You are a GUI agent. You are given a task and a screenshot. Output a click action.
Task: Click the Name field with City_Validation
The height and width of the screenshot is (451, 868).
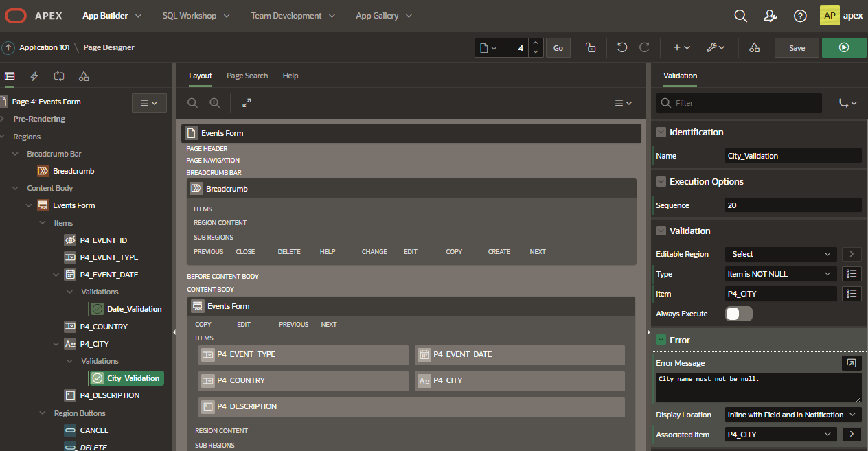(793, 156)
